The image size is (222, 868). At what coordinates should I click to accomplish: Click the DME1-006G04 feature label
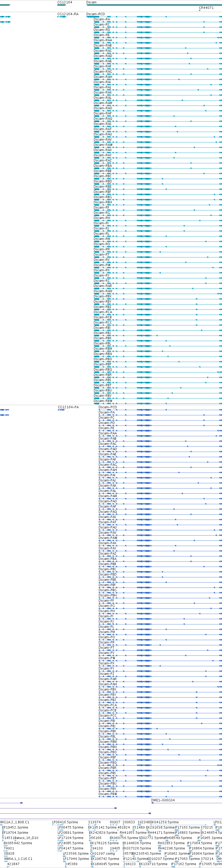coord(163,800)
